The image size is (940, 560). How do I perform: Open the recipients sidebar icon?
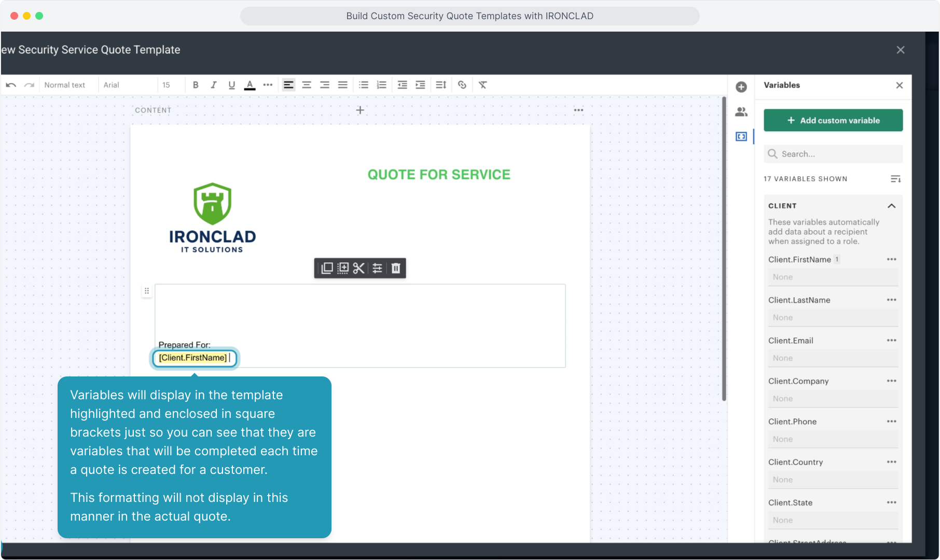click(741, 111)
